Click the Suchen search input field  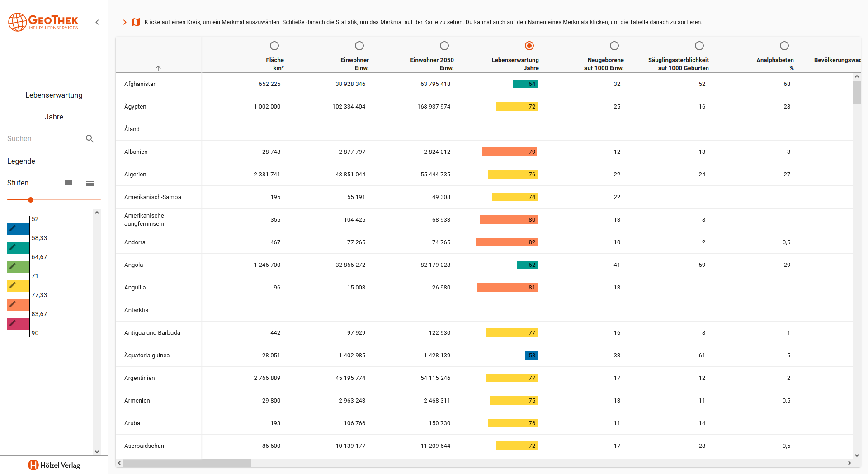pyautogui.click(x=43, y=139)
